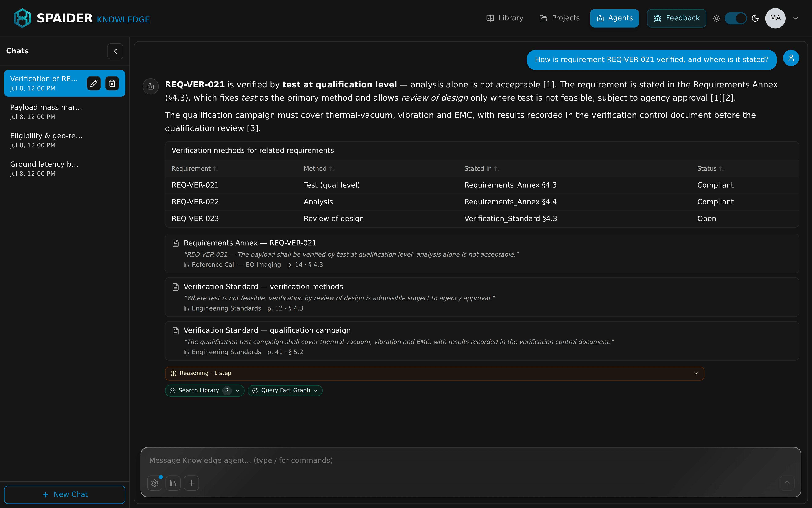Click the REQ-VER-023 table cell
Screen dimensions: 812x508
195,219
